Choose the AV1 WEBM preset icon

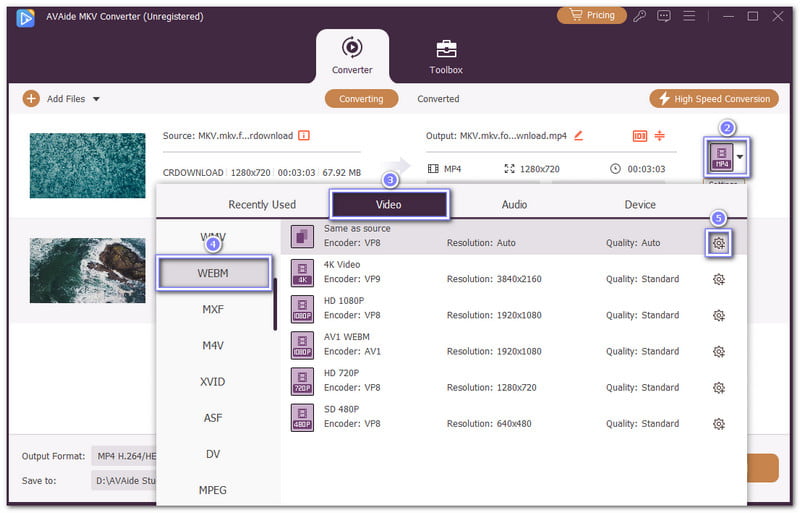coord(302,345)
